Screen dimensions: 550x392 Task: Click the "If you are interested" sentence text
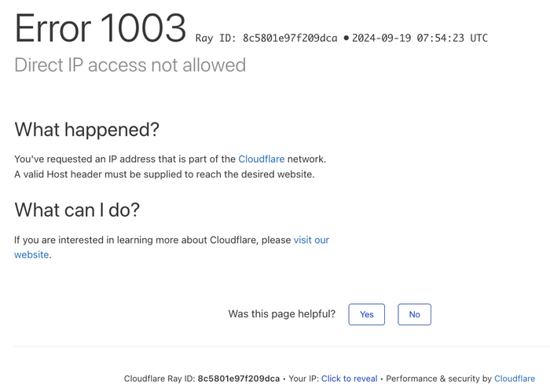pos(152,240)
